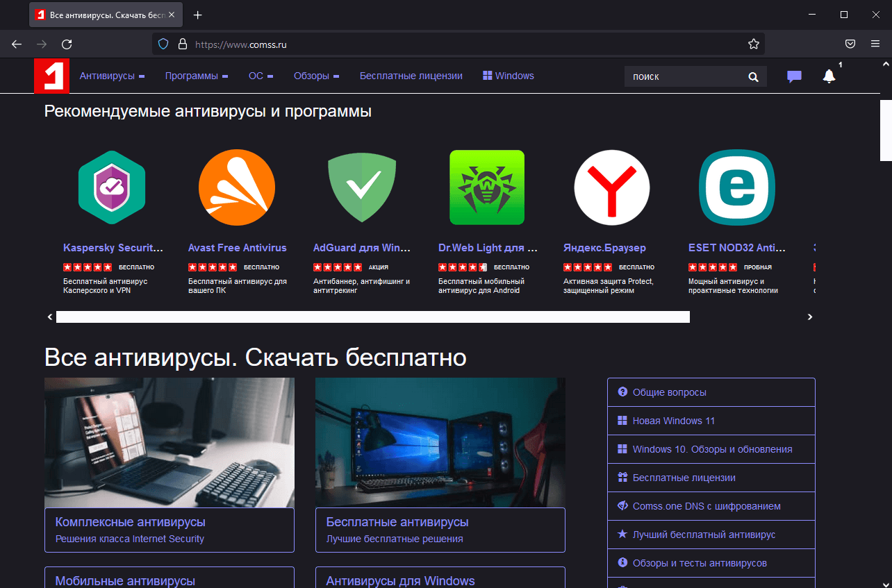Open Новая Windows 11 in the sidebar
This screenshot has width=892, height=588.
pyautogui.click(x=711, y=421)
